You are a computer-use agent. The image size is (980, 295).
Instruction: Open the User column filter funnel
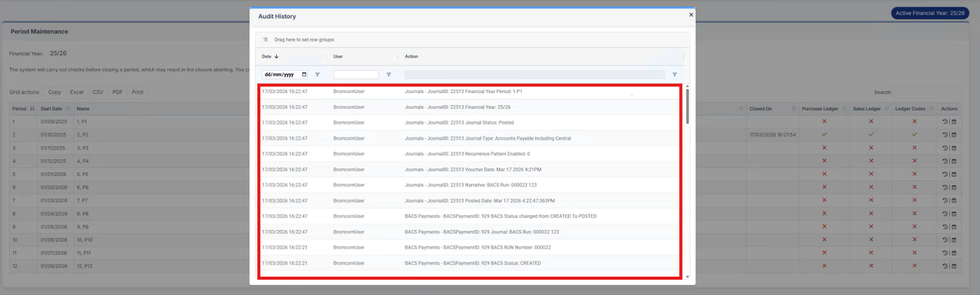[x=388, y=75]
